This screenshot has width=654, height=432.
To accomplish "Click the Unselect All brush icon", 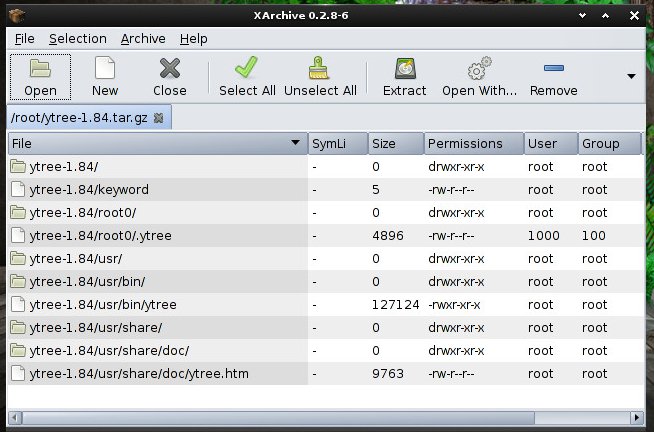I will tap(319, 68).
